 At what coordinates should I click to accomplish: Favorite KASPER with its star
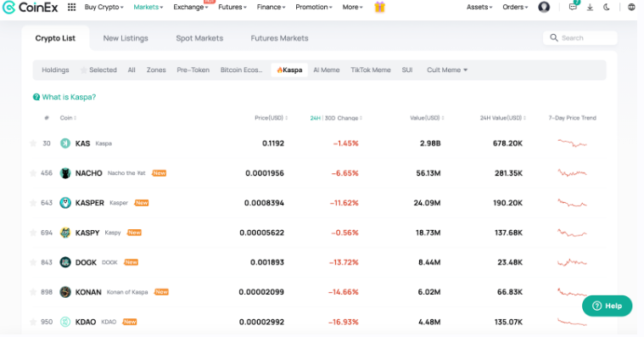pyautogui.click(x=33, y=203)
